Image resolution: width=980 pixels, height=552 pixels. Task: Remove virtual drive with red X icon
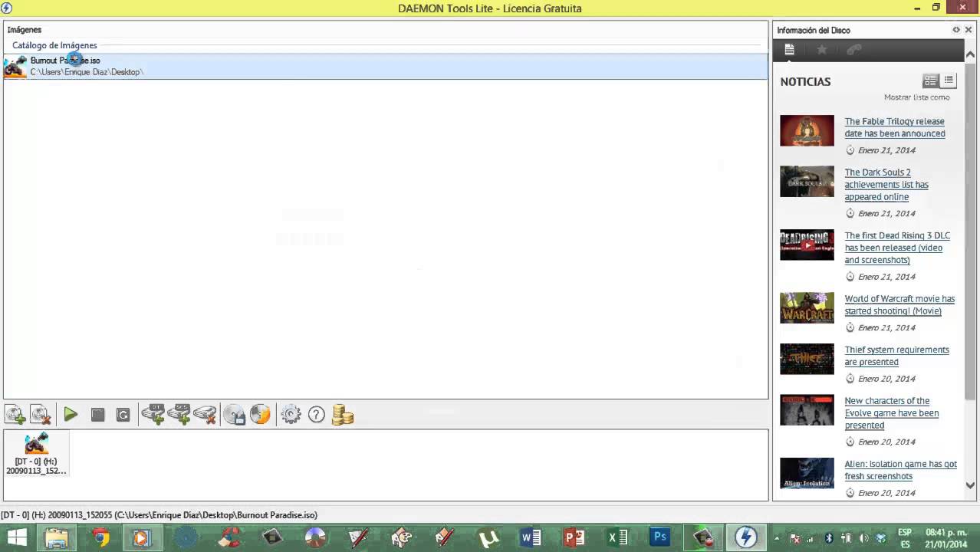point(205,415)
